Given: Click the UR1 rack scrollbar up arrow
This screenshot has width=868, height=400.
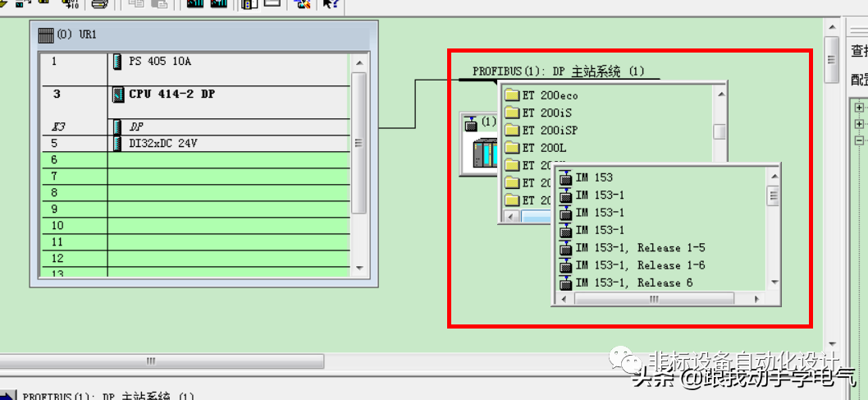Looking at the screenshot, I should coord(359,62).
